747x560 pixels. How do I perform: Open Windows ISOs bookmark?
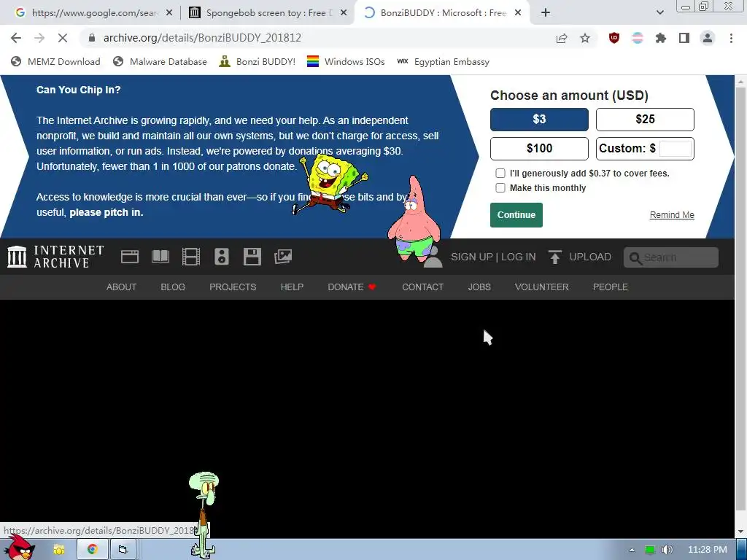point(346,62)
